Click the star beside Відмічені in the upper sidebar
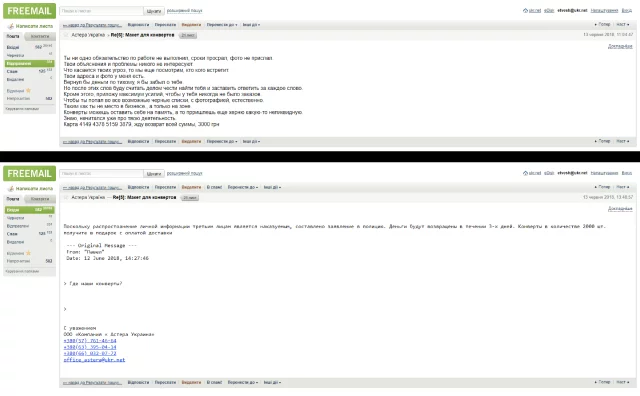This screenshot has width=640, height=396. tap(29, 90)
